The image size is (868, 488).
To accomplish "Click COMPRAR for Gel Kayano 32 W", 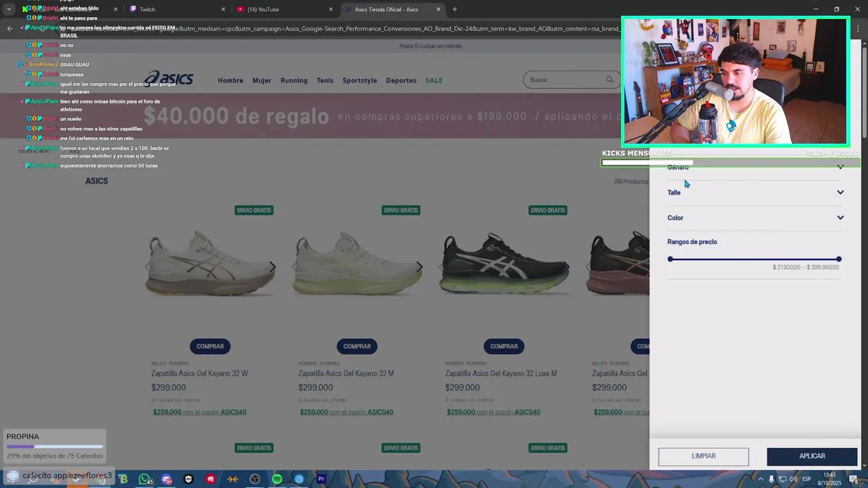I will (210, 346).
